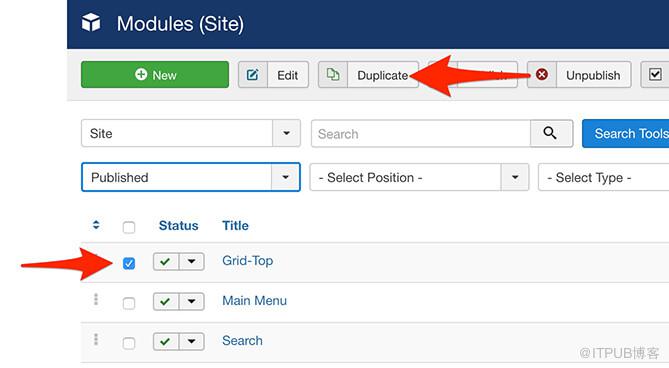The height and width of the screenshot is (368, 669).
Task: Click the Select Position arrow
Action: (515, 177)
